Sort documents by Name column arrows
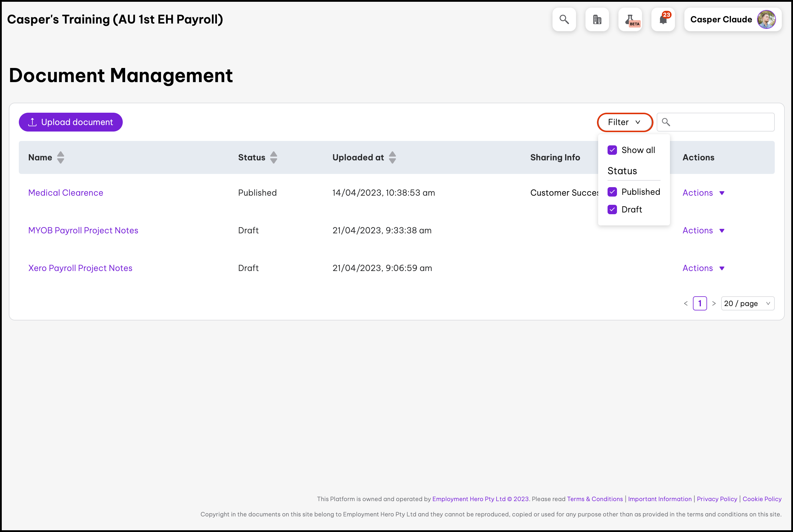 coord(60,157)
